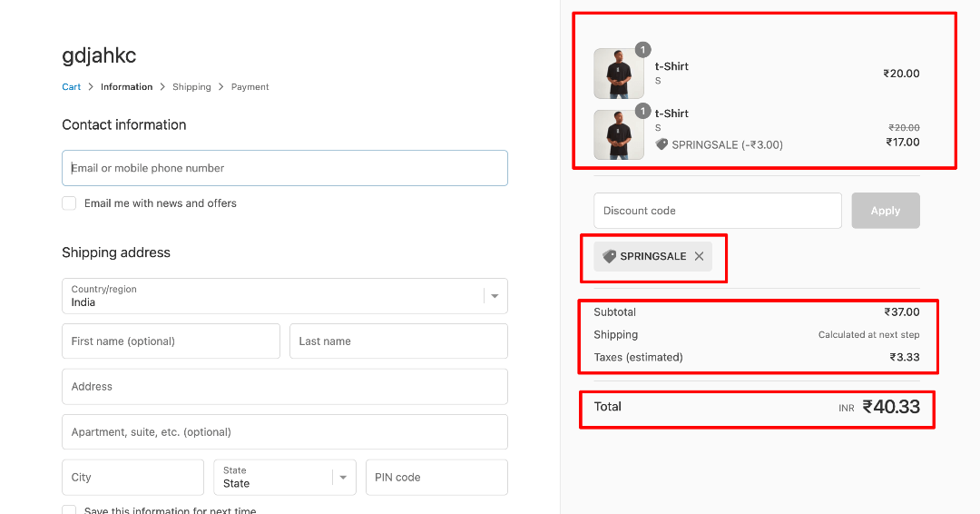Click the Total amount ₹40.33
The height and width of the screenshot is (514, 980).
[891, 407]
